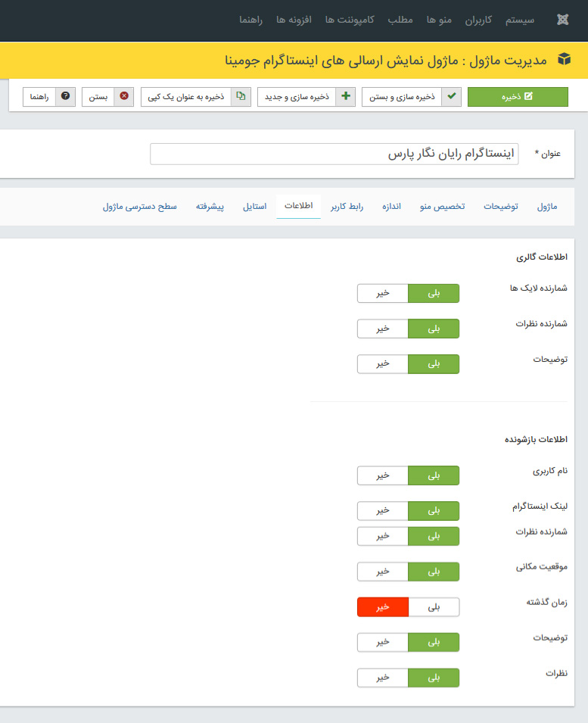Set gallery توضیحات to بلی
Viewport: 588px width, 723px height.
434,364
